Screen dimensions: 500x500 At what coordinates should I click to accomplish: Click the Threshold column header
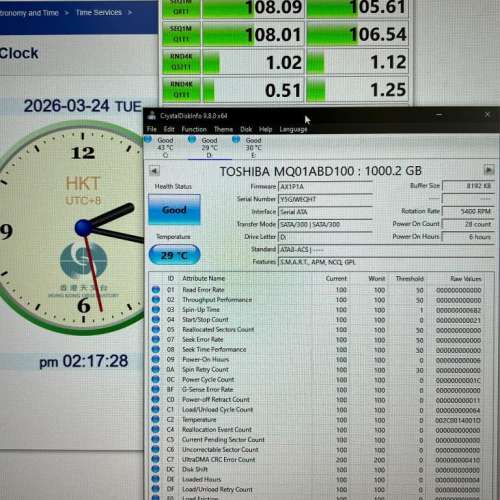click(x=409, y=278)
